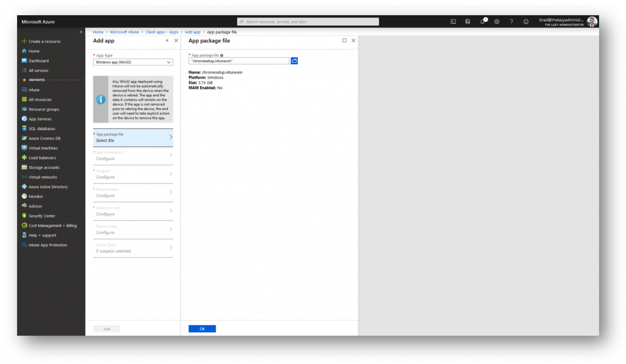Image resolution: width=626 pixels, height=364 pixels.
Task: Click Client apps - Apps breadcrumb
Action: (161, 32)
